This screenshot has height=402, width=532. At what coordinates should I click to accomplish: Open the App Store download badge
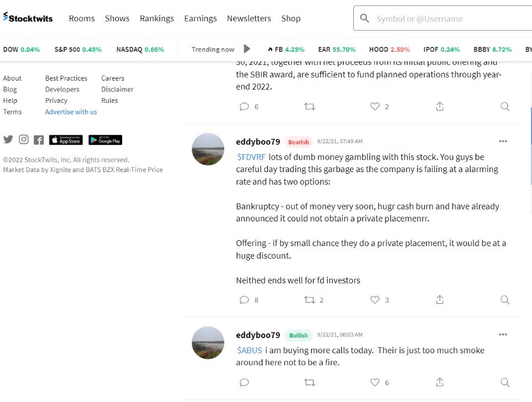66,140
